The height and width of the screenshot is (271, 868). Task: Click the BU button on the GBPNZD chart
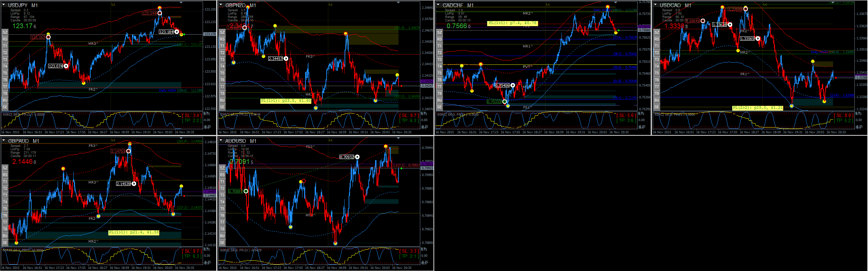point(222,100)
